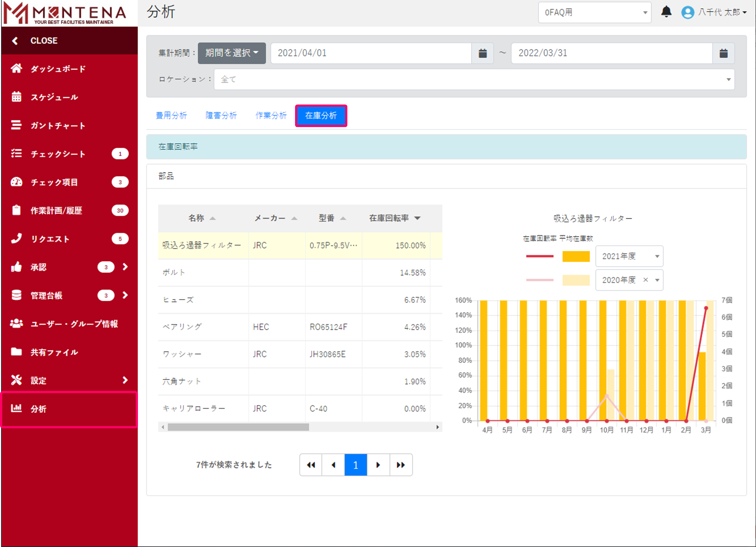756x547 pixels.
Task: Switch to the 費用分析 tab
Action: coord(171,116)
